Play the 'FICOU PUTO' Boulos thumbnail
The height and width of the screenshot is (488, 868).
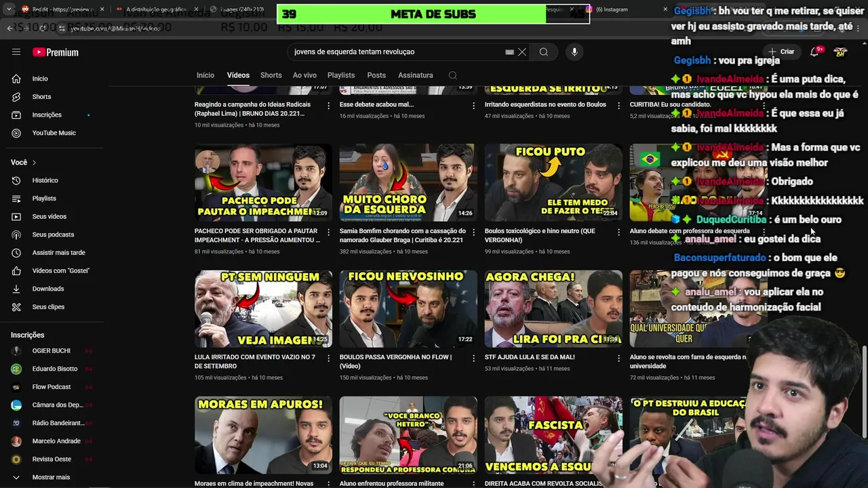(x=553, y=183)
